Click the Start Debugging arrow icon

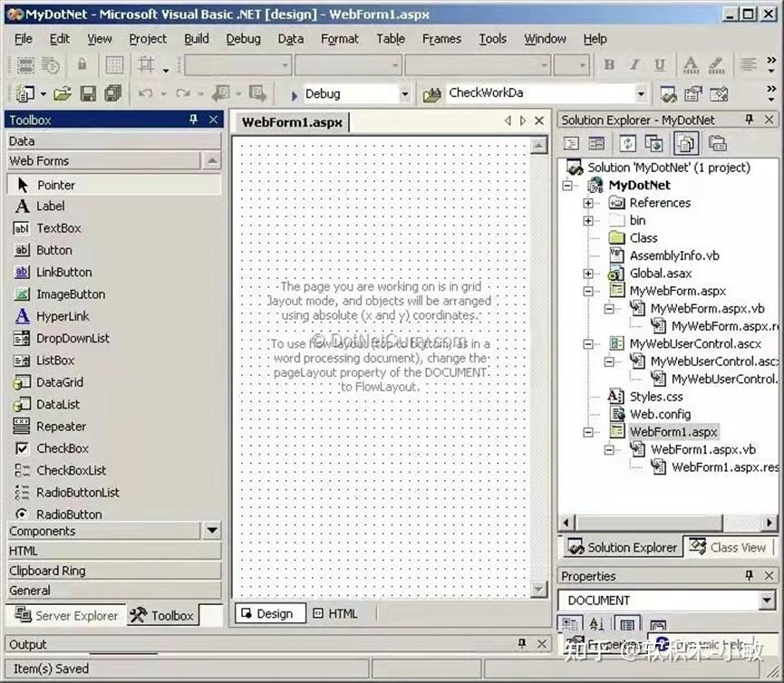(294, 93)
